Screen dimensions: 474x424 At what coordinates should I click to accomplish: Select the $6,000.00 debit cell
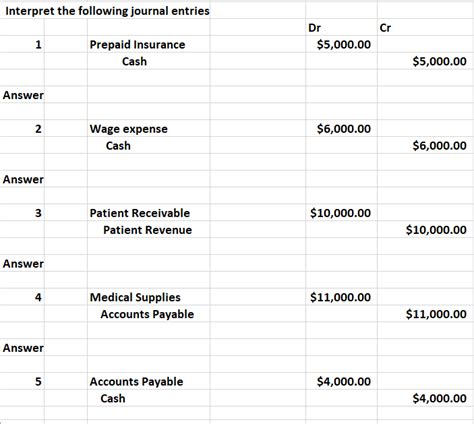(344, 129)
